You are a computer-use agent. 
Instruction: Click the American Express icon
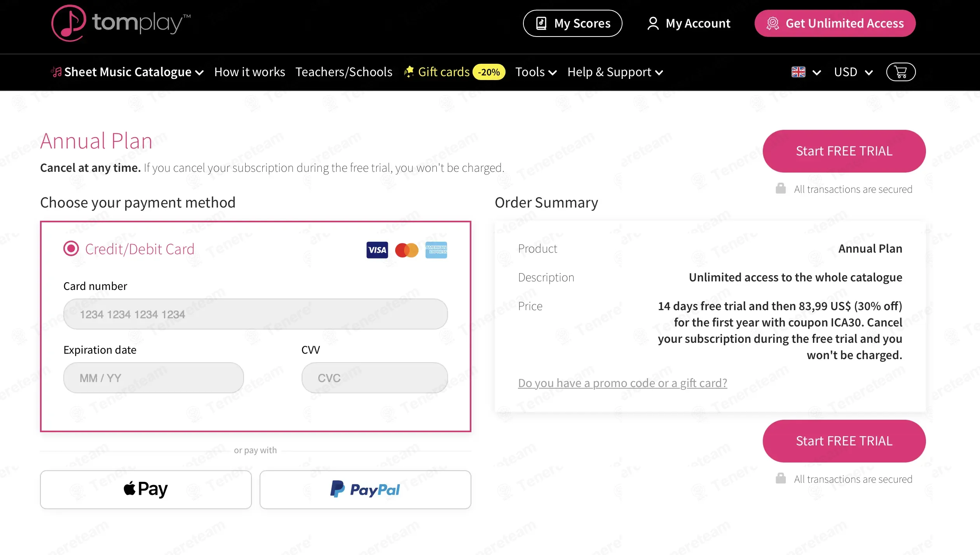click(436, 250)
